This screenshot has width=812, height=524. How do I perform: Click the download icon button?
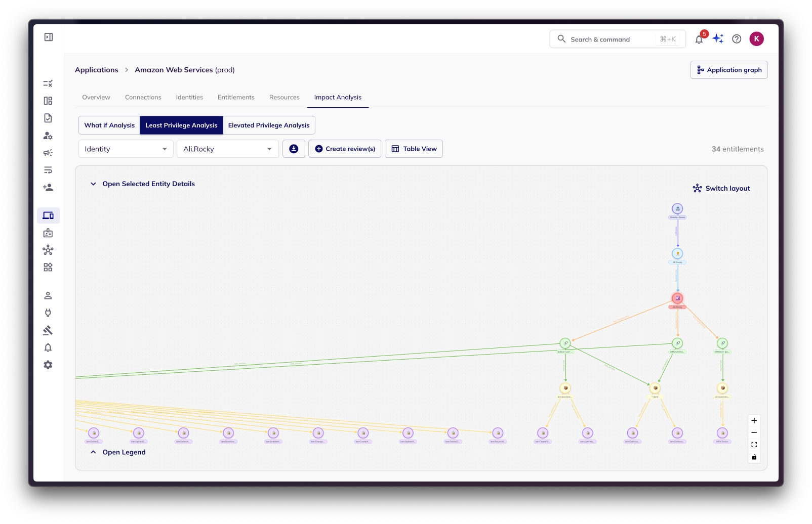point(294,149)
